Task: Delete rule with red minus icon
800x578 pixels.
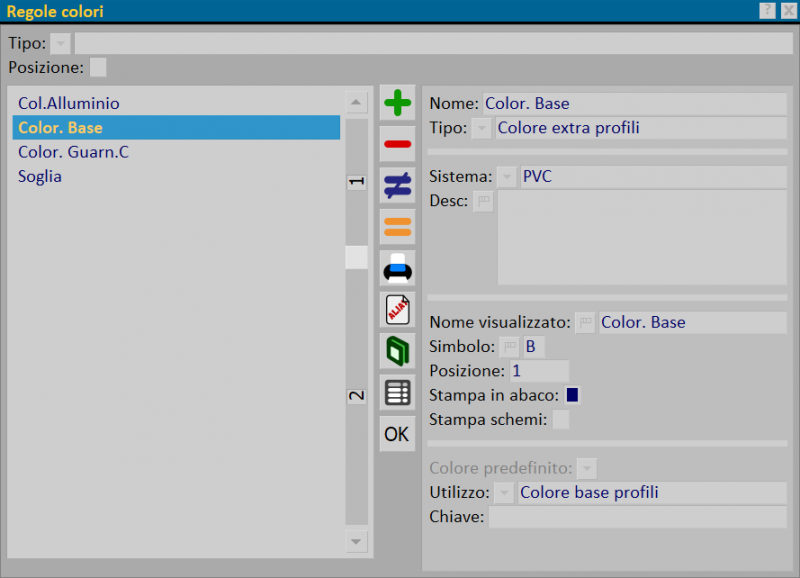Action: click(397, 144)
